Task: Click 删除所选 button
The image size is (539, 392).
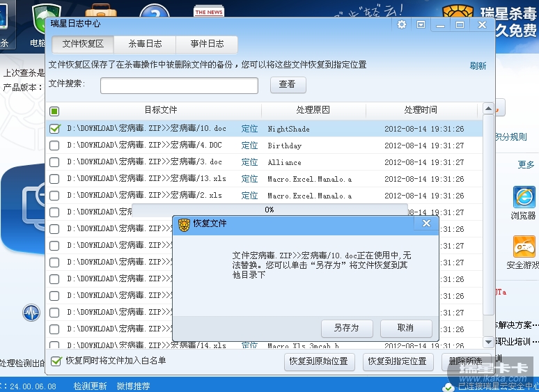Action: click(466, 362)
